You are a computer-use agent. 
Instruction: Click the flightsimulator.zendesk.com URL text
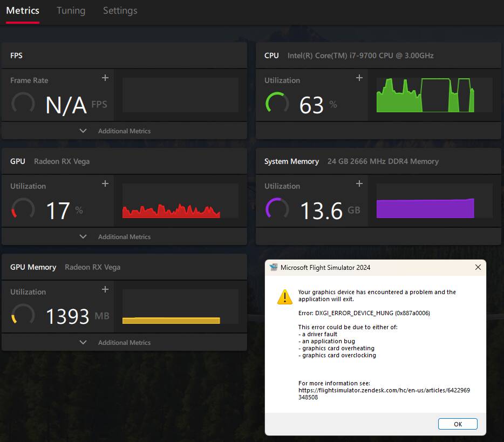coord(384,393)
